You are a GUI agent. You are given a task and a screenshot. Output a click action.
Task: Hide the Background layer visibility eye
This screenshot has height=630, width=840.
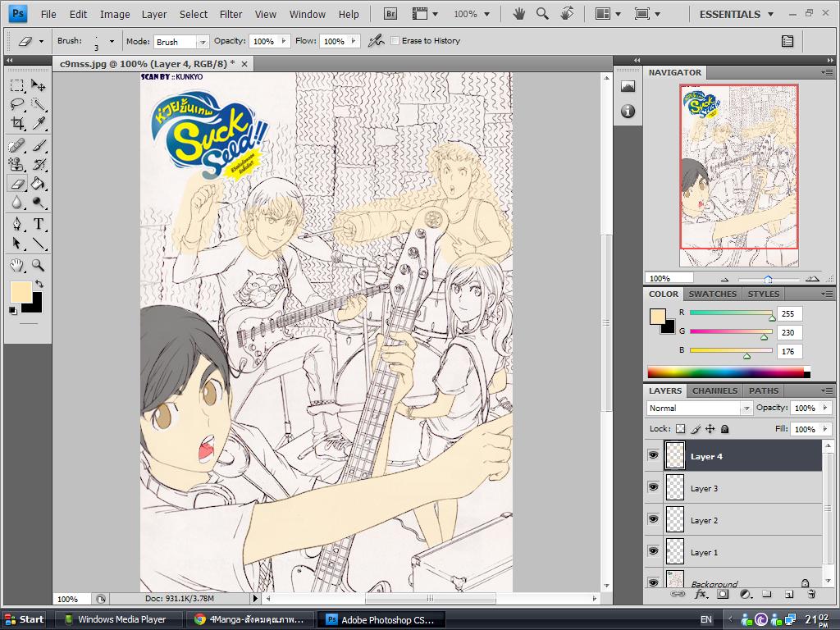(653, 582)
